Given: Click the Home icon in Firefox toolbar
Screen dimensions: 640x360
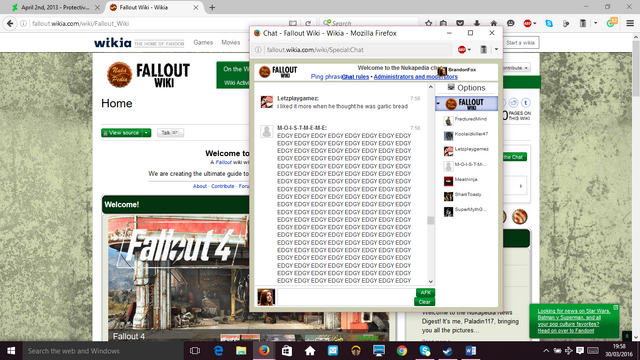Looking at the screenshot, I should 493,24.
